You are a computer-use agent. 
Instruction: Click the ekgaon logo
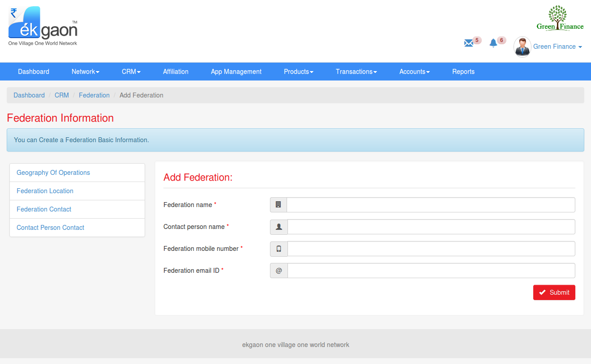(x=43, y=26)
